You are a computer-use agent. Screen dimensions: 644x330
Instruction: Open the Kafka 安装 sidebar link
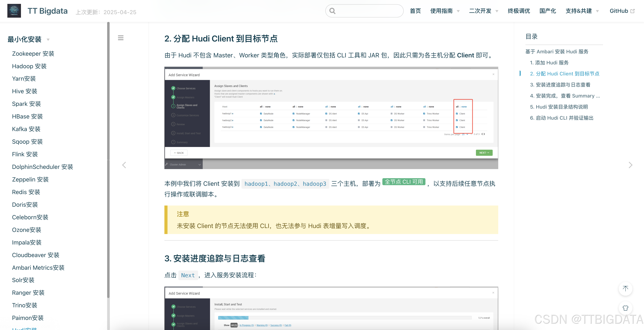pos(26,129)
